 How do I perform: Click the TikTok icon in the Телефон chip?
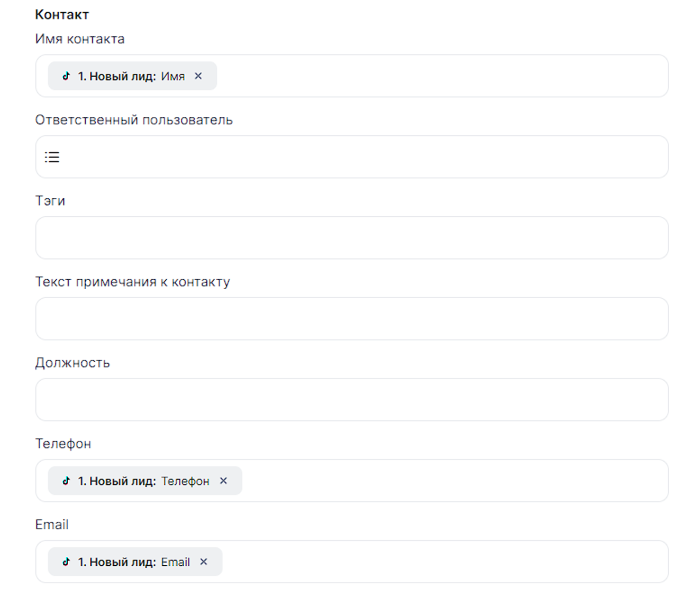tap(66, 481)
